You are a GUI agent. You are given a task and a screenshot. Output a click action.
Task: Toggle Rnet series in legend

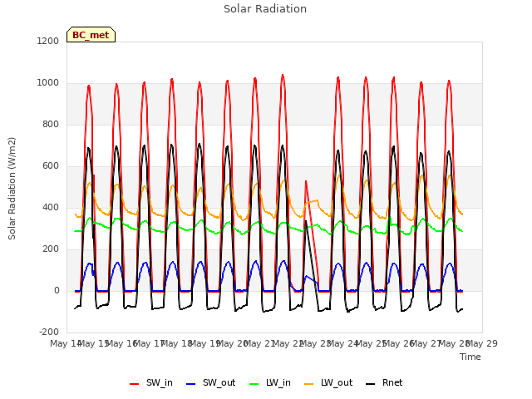click(x=384, y=382)
